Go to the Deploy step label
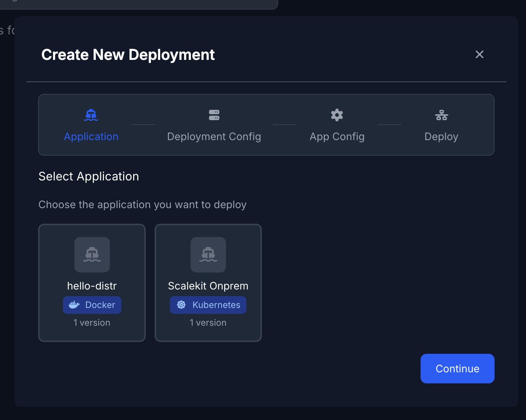The height and width of the screenshot is (420, 526). (441, 136)
